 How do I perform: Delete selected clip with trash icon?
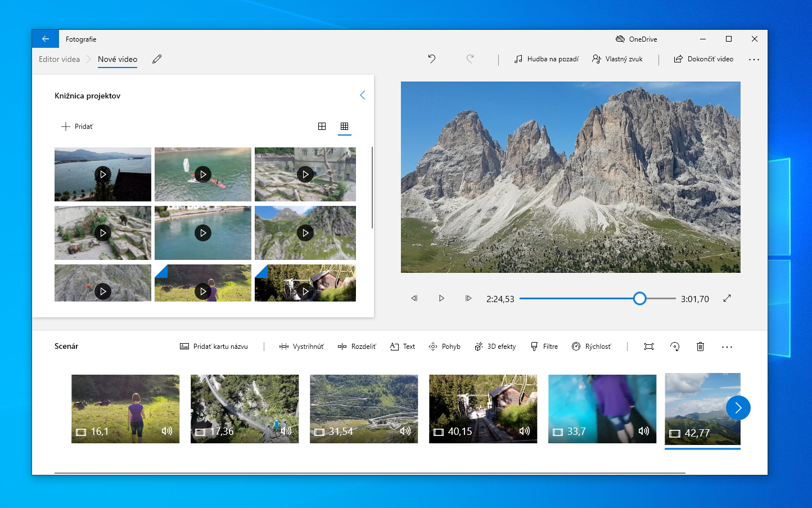700,347
